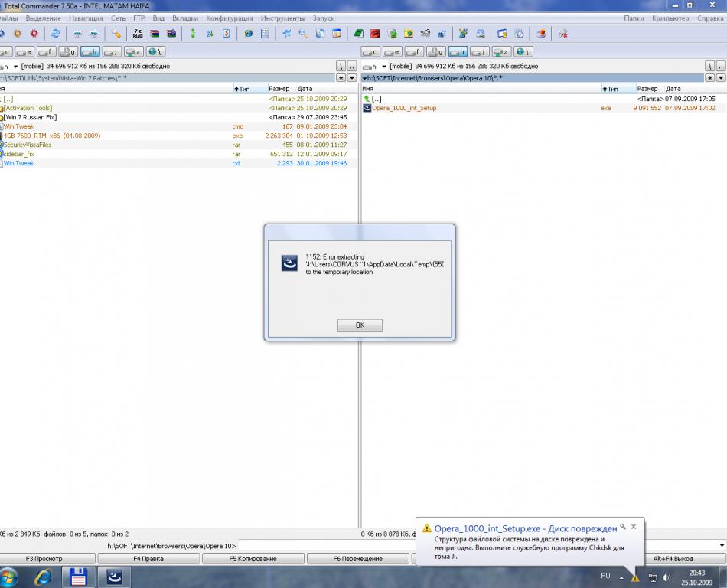Click the Alt+F4 Выход button
727x588 pixels.
pos(673,559)
